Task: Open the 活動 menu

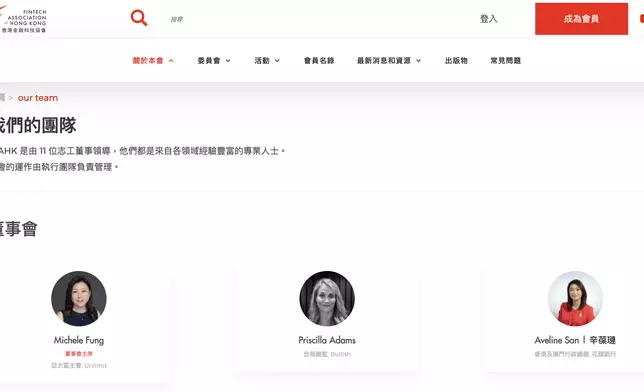Action: tap(262, 60)
